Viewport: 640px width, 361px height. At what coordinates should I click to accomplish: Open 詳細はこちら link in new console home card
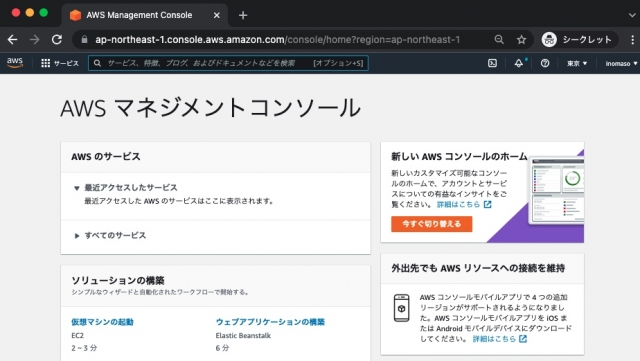(x=458, y=204)
